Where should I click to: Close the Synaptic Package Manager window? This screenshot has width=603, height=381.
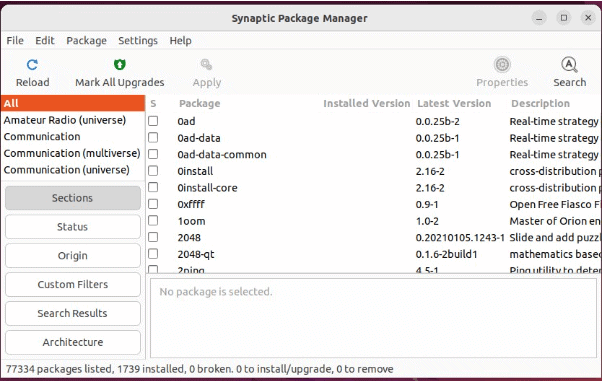pos(588,18)
